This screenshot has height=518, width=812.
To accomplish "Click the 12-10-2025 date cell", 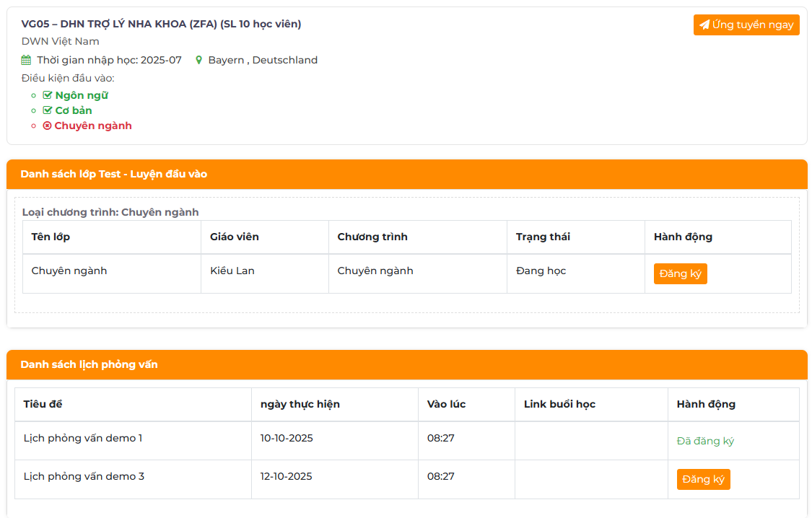I will [x=286, y=476].
